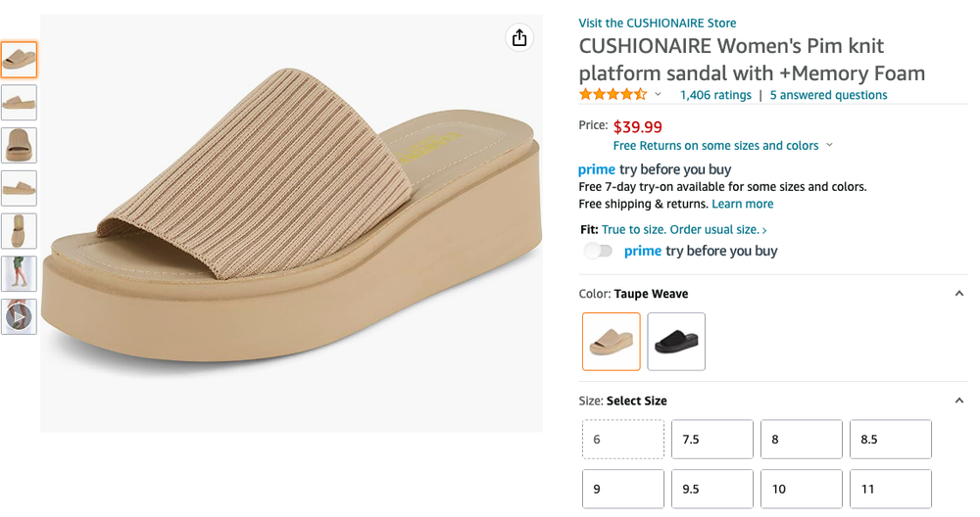Click the share icon on product image
This screenshot has width=980, height=517.
click(519, 38)
